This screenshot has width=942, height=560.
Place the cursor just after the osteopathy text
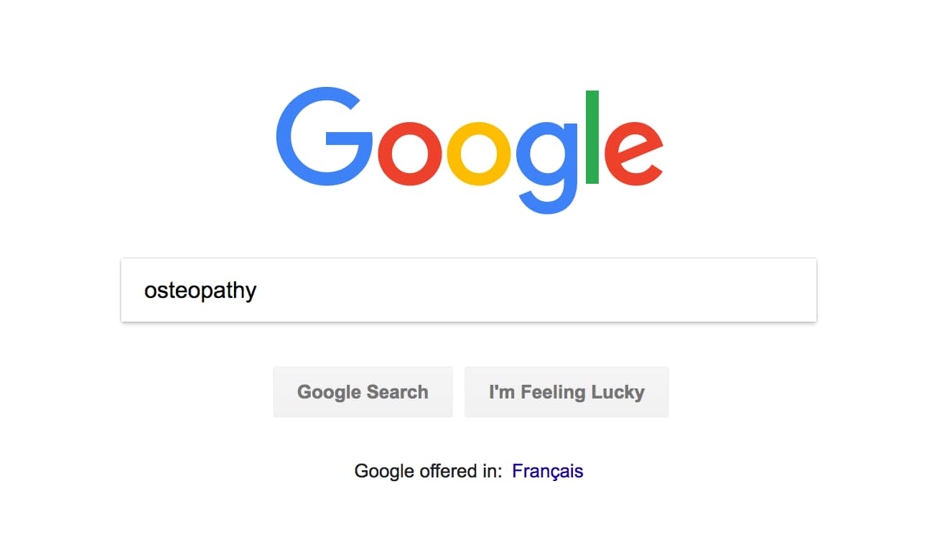click(x=258, y=291)
